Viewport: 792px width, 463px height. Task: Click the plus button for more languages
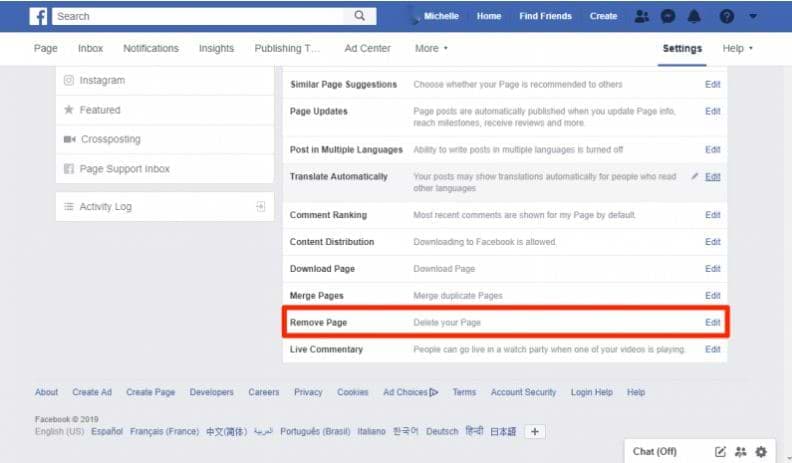(x=535, y=431)
